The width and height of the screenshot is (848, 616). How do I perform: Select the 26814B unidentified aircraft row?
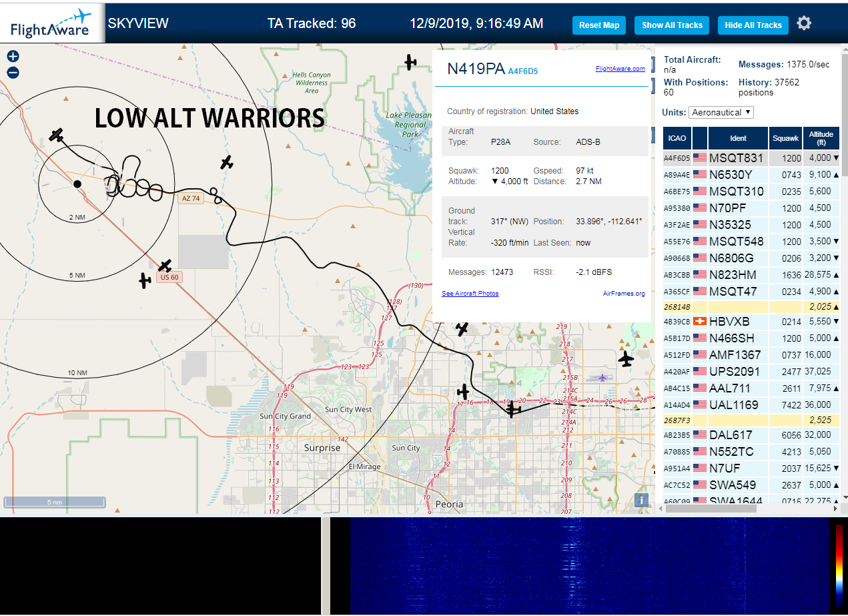click(751, 307)
